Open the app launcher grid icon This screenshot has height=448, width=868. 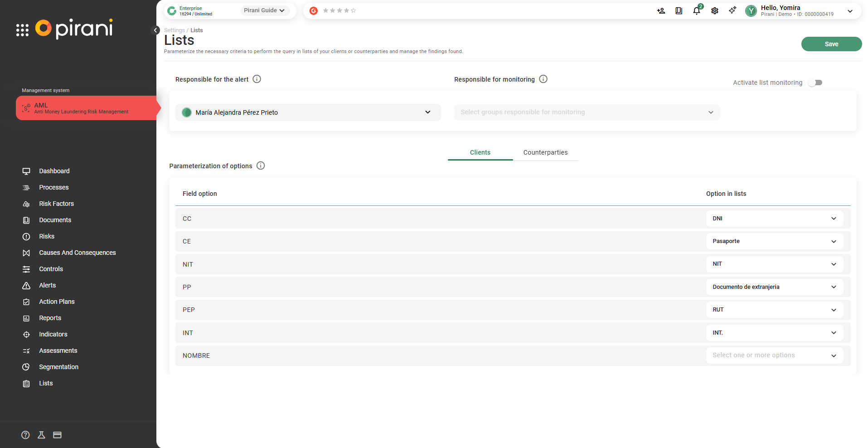22,30
